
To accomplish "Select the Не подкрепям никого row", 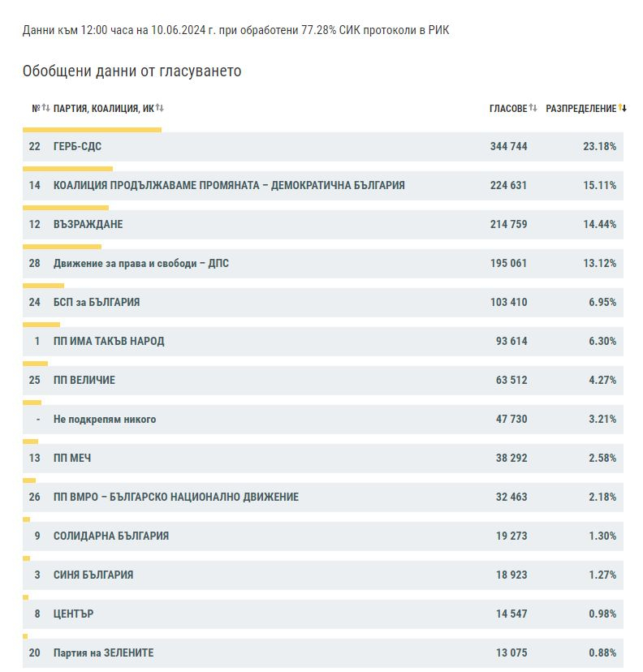I will tap(323, 420).
